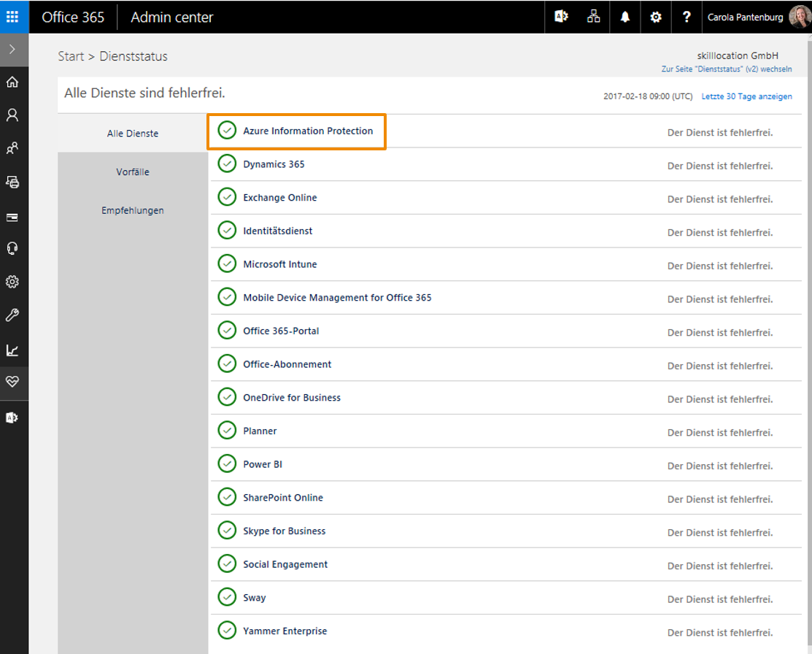Open the Social Engagement service row

(506, 564)
